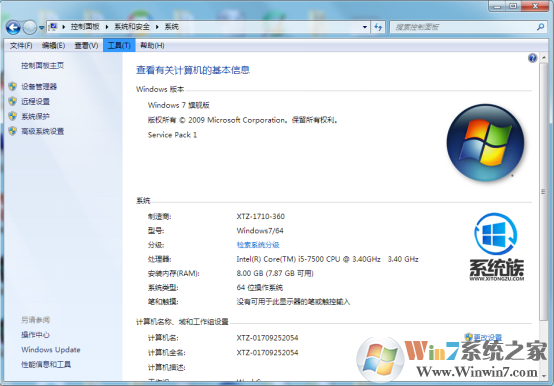Viewport: 554px width, 386px height.
Task: Click the 64 位操作系统 value
Action: (x=260, y=287)
